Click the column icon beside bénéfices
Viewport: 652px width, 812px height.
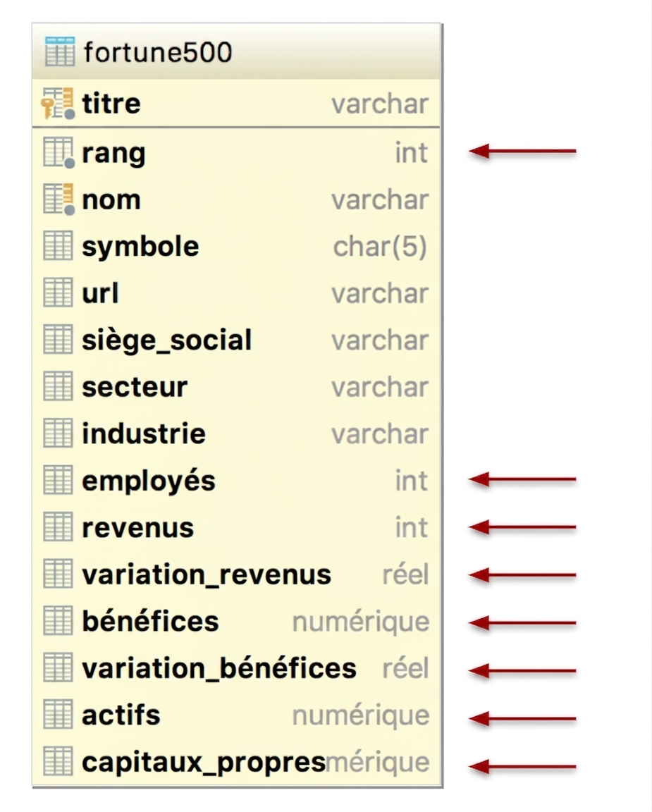(x=58, y=620)
